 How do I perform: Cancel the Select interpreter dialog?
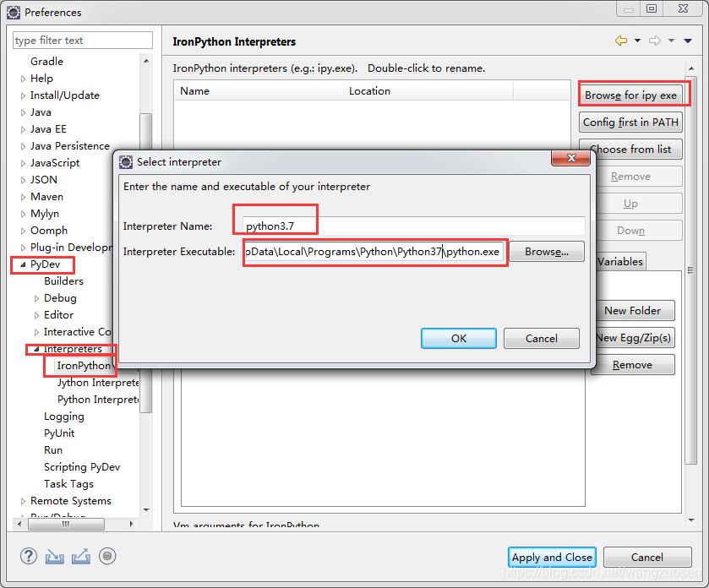tap(541, 339)
